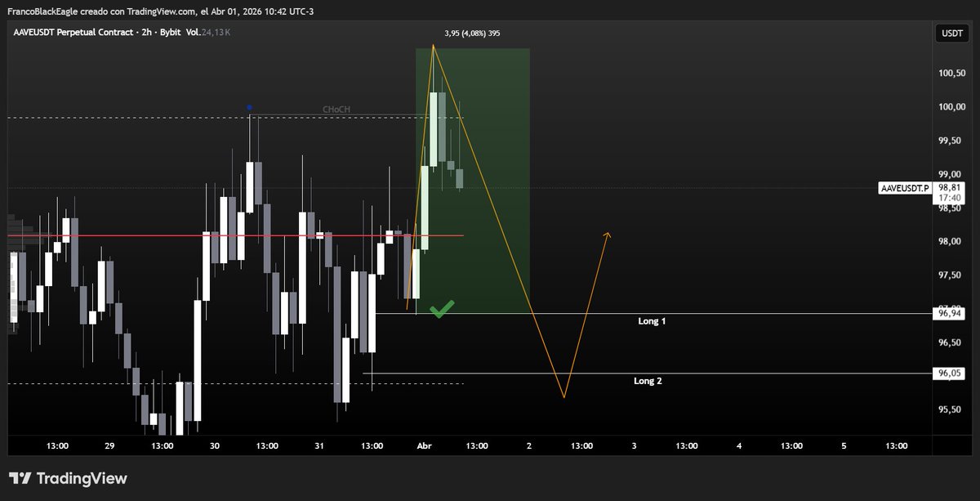Image resolution: width=980 pixels, height=501 pixels.
Task: Select the red horizontal line
Action: (236, 235)
